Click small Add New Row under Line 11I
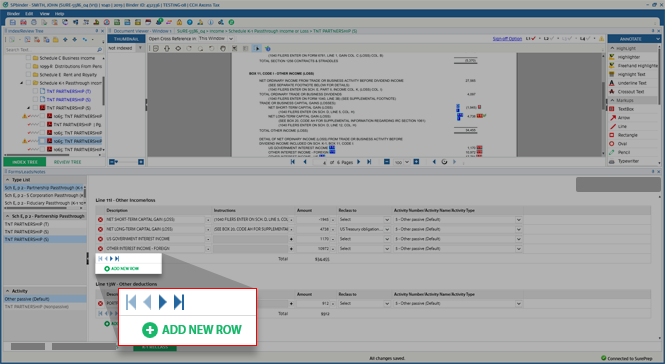This screenshot has width=665, height=364. click(x=122, y=269)
